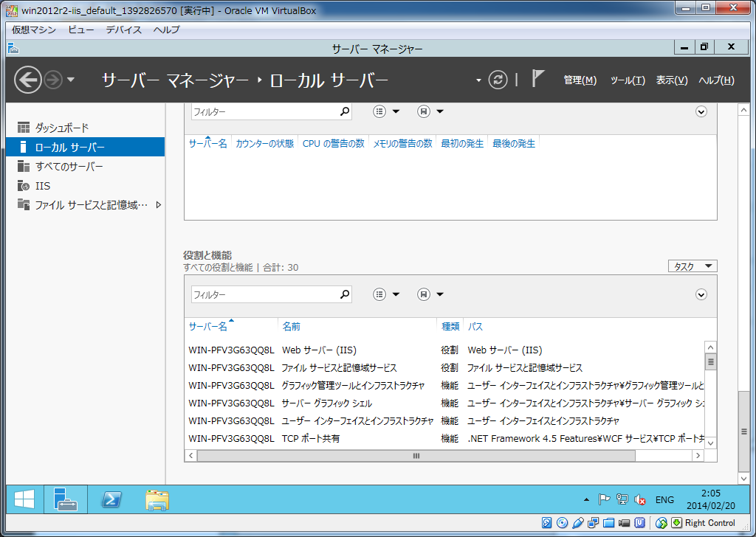Click roles list horizontal scrollbar right arrow
Screen dimensions: 756x537
tap(698, 456)
